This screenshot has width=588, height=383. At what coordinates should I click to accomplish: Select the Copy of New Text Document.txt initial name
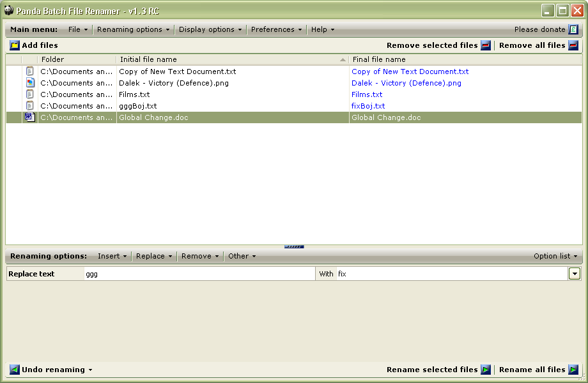click(x=178, y=71)
